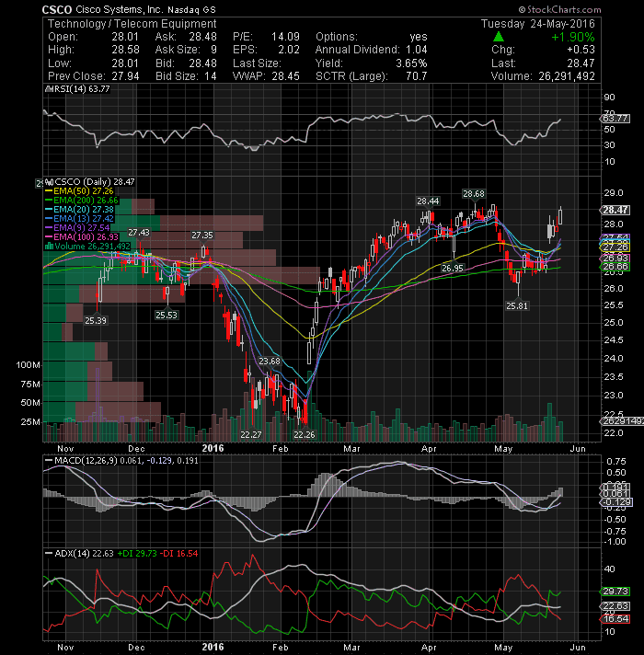Click the green up-triangle change indicator
644x655 pixels.
(499, 37)
